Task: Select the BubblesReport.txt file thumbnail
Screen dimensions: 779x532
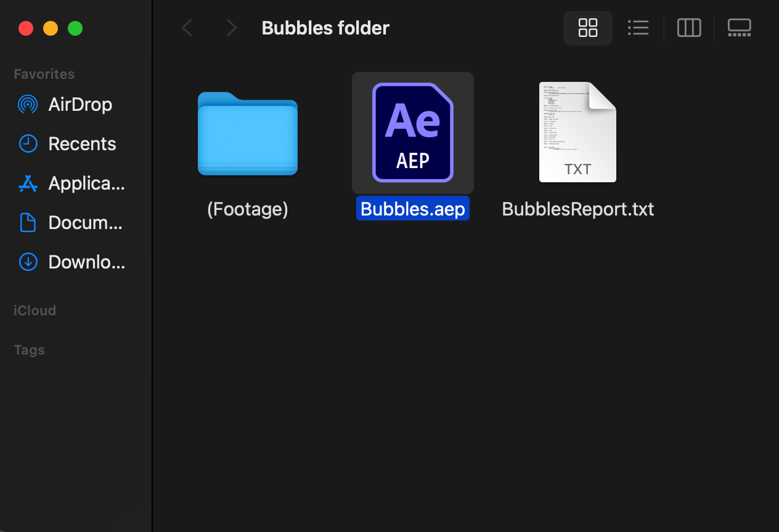Action: point(577,132)
